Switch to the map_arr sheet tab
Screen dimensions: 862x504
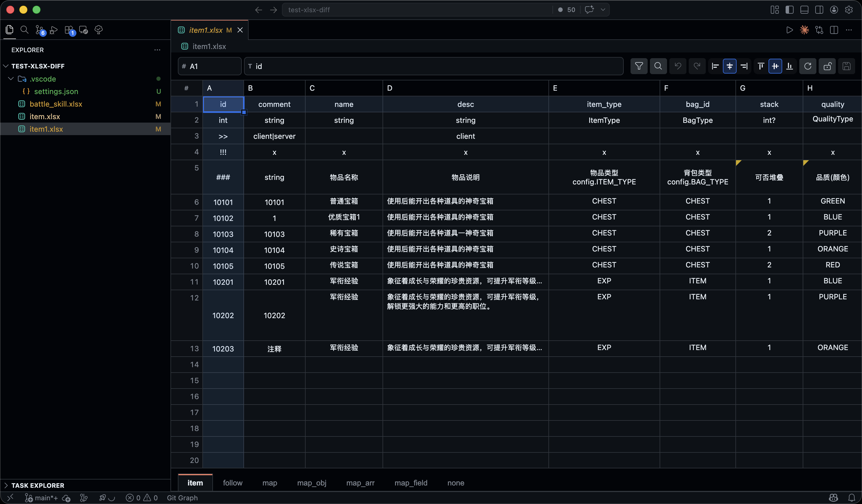pyautogui.click(x=360, y=482)
